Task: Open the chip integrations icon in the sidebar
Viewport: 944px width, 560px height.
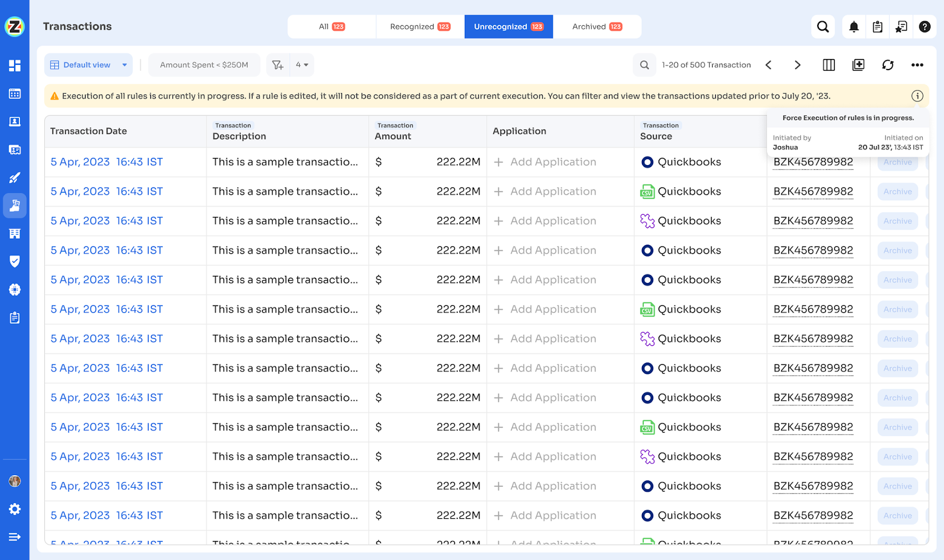Action: pos(15,289)
